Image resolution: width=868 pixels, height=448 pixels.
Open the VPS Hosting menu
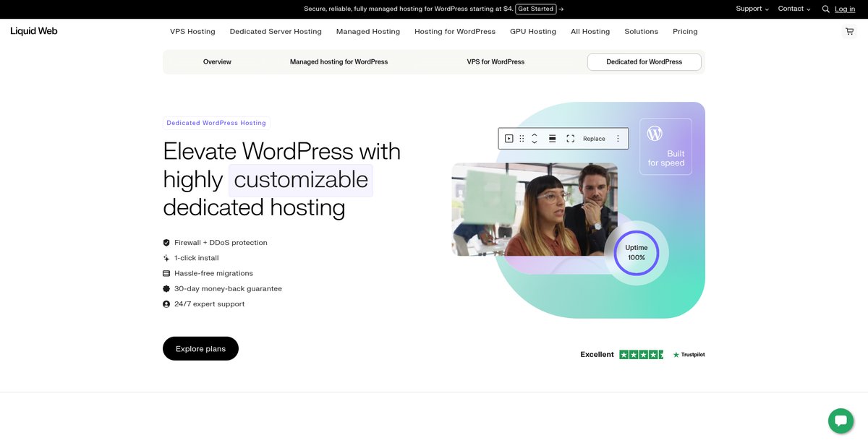coord(192,32)
